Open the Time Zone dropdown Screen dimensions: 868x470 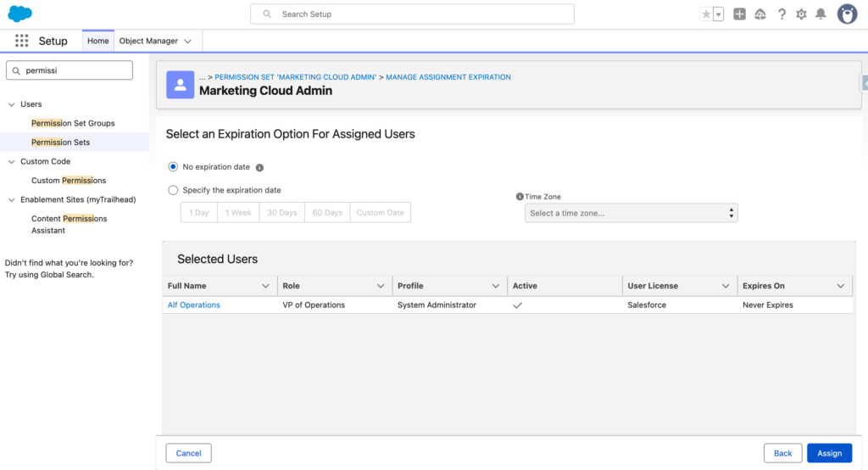(631, 213)
